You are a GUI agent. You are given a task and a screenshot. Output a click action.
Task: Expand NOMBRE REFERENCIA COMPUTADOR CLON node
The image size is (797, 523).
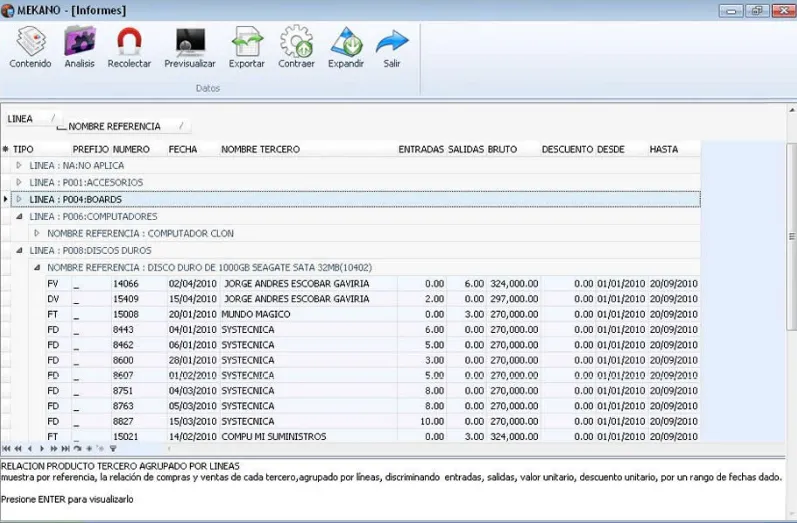click(37, 233)
